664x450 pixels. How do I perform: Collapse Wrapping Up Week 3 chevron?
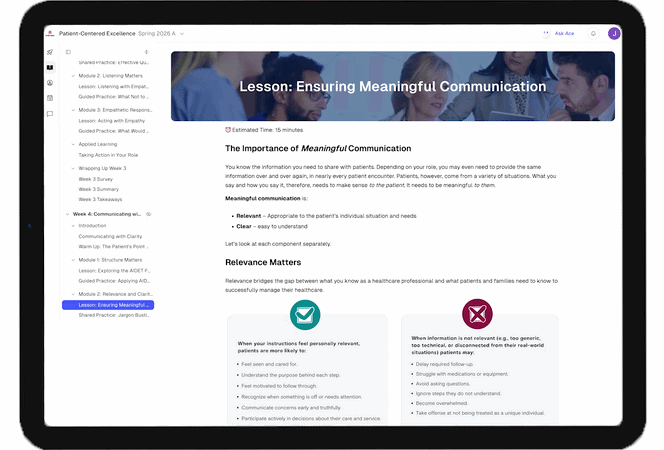pyautogui.click(x=73, y=168)
